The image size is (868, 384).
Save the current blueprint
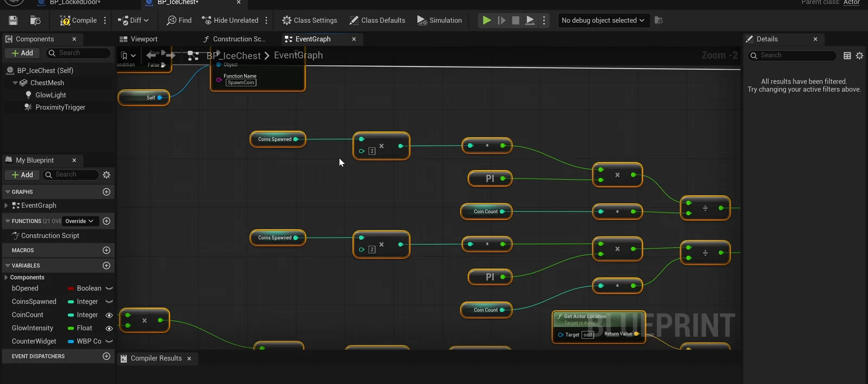click(13, 21)
